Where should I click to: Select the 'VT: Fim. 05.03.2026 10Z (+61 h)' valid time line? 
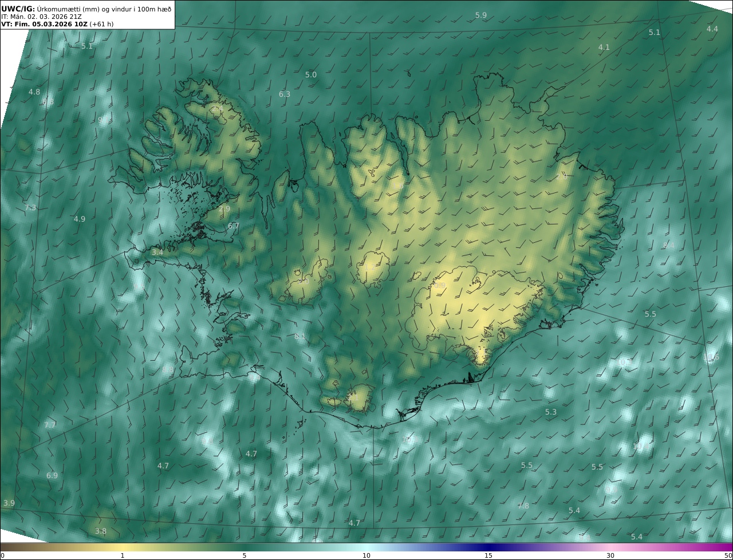[x=57, y=25]
